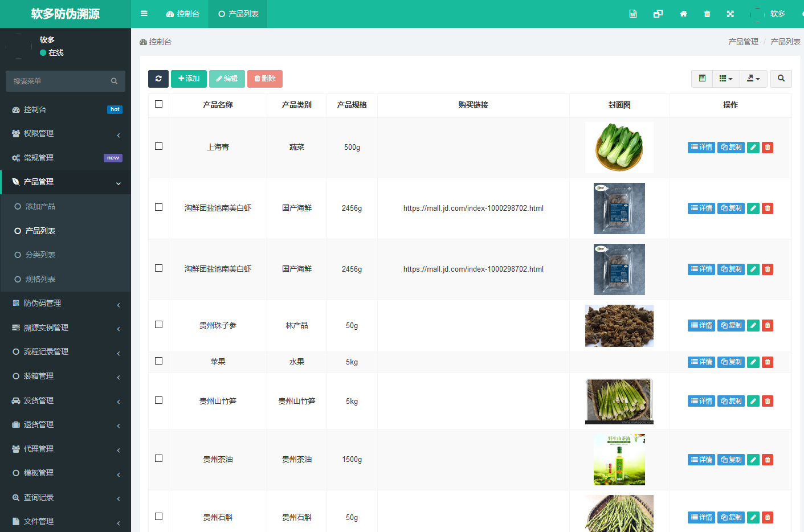804x532 pixels.
Task: Open the columns visibility dropdown
Action: [726, 79]
